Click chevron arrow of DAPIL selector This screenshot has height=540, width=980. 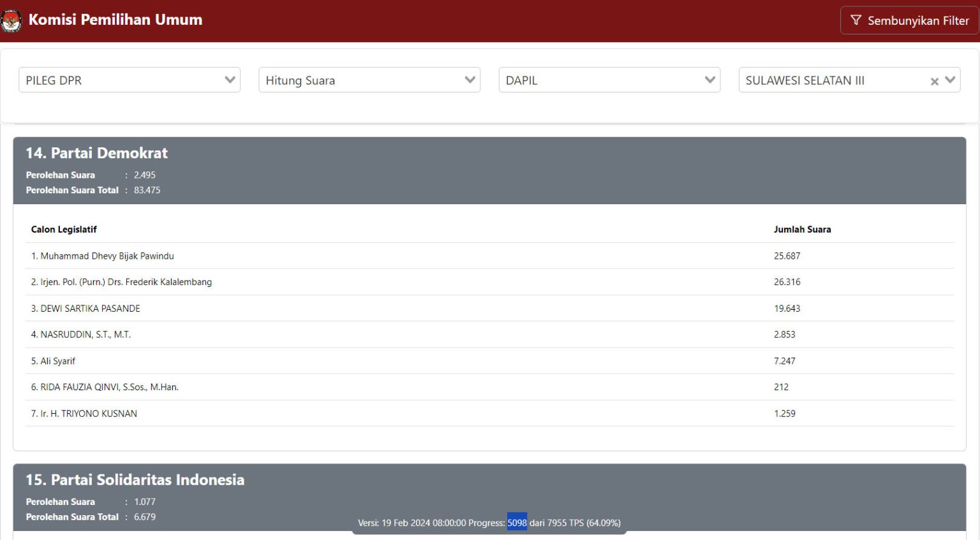tap(710, 80)
